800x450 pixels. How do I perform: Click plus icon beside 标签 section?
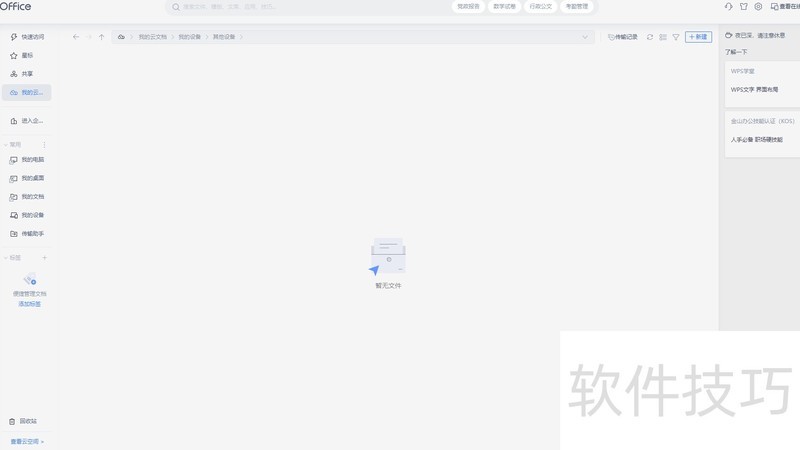(44, 258)
